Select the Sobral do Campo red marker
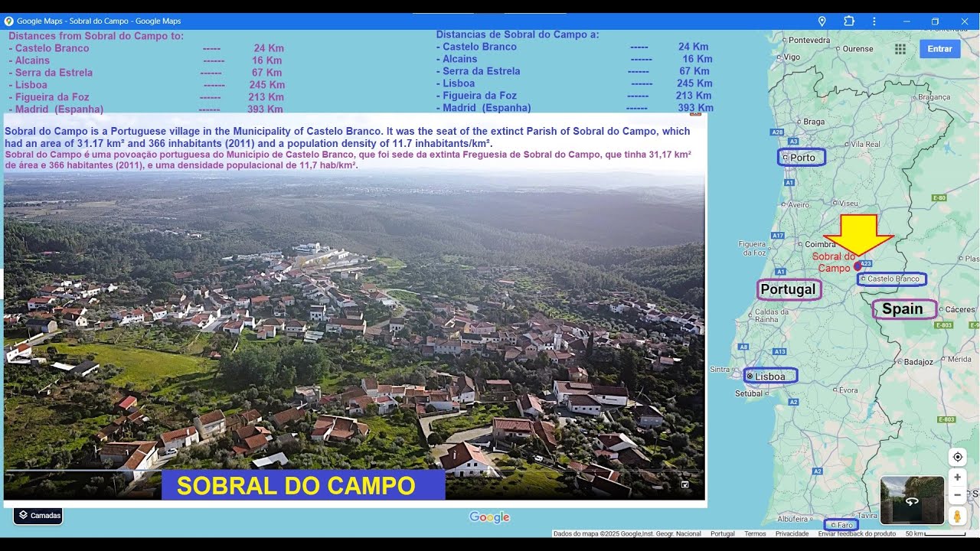This screenshot has height=551, width=980. tap(857, 266)
